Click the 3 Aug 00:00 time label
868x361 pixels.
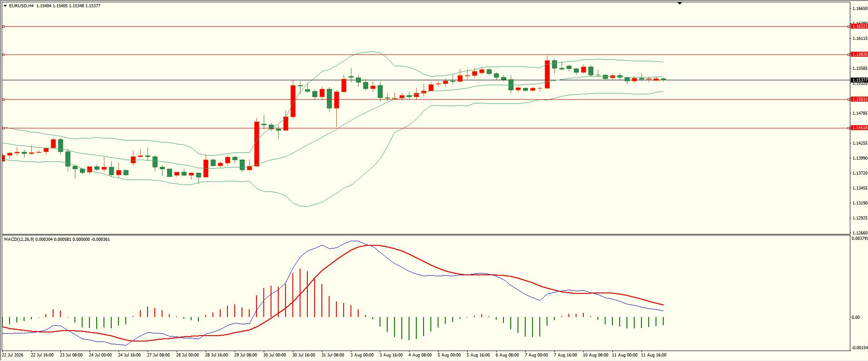pos(362,355)
